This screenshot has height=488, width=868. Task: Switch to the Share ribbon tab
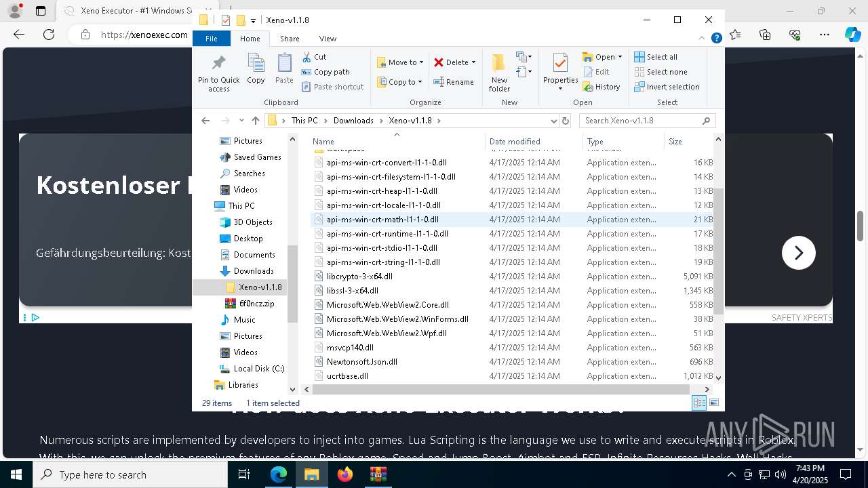(290, 39)
